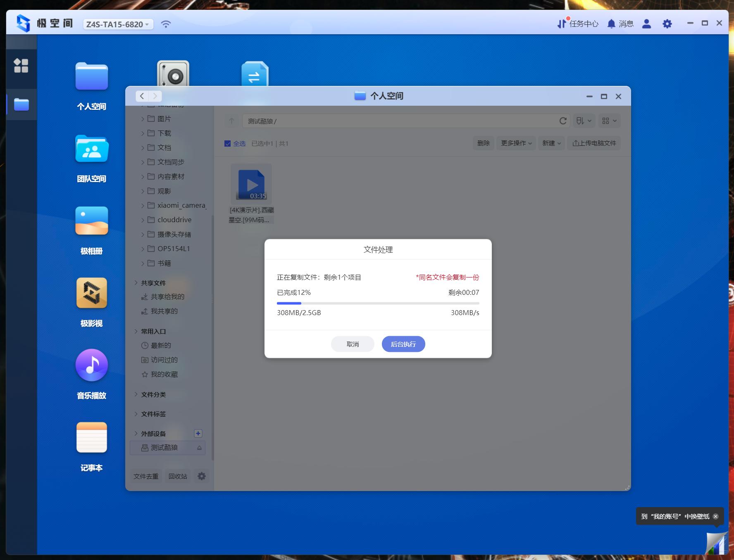Screen dimensions: 734x560
Task: Open the 记事本 notepad app icon
Action: 91,437
